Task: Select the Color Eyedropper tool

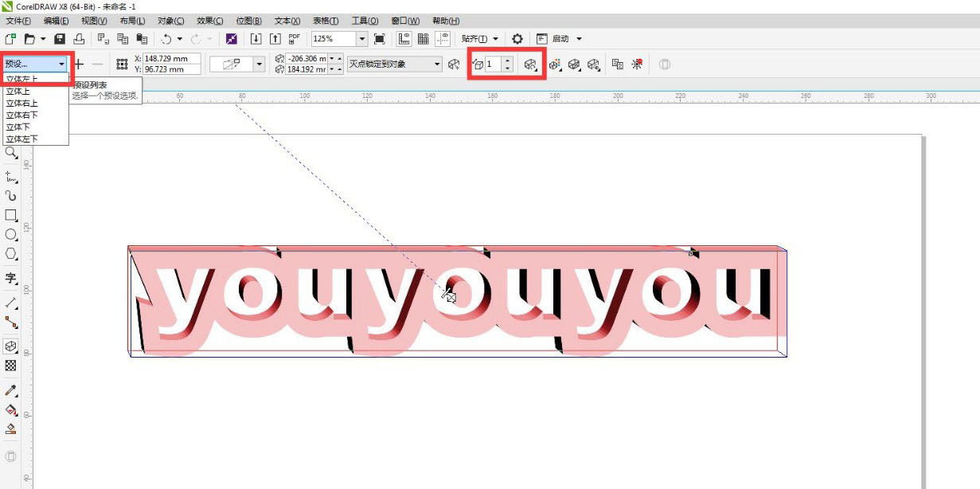Action: [x=11, y=390]
